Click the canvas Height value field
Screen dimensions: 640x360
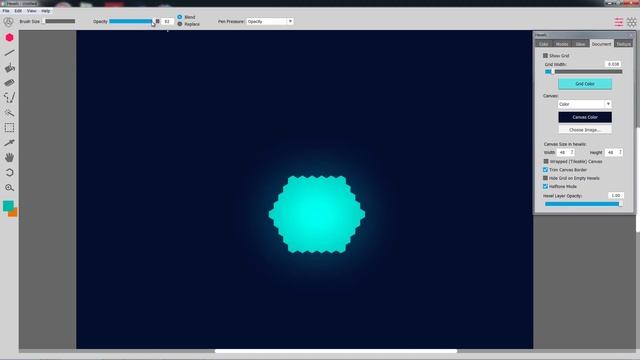(611, 152)
